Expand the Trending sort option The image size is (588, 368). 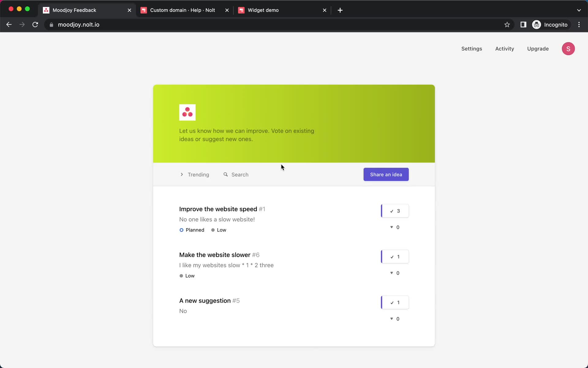pyautogui.click(x=194, y=174)
